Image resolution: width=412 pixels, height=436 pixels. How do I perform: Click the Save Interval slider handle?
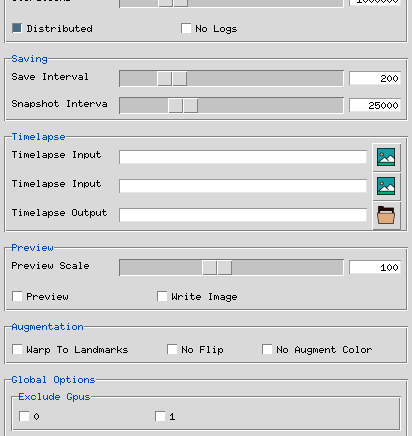click(x=172, y=79)
